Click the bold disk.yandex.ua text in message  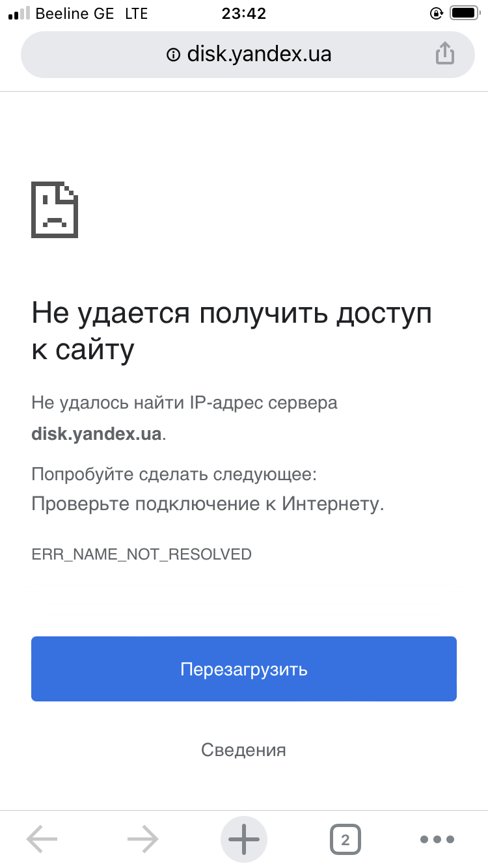96,434
